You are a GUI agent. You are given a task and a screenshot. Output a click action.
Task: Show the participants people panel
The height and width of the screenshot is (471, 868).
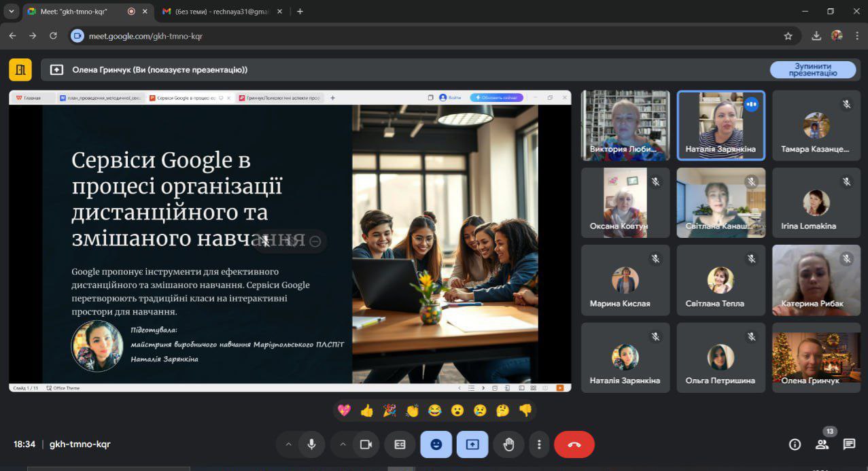point(822,444)
